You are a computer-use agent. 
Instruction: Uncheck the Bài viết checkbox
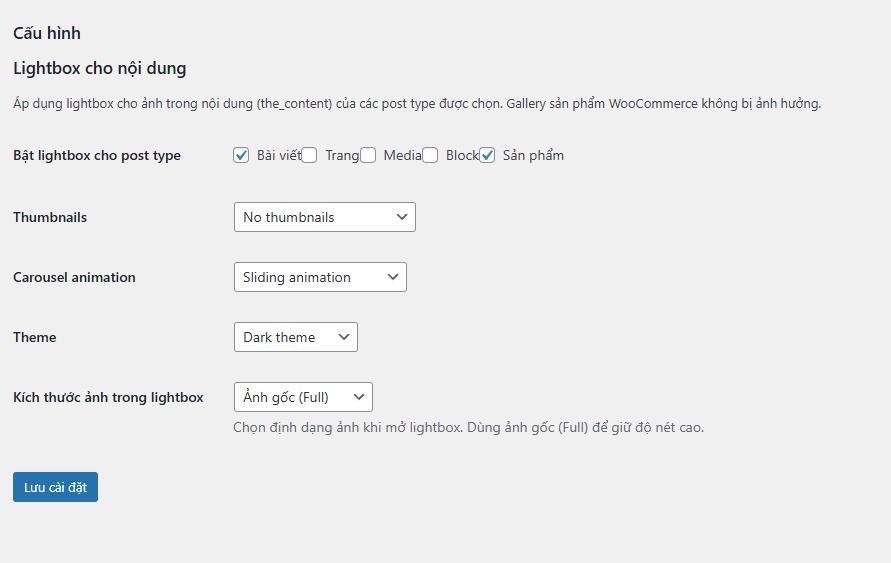point(241,155)
